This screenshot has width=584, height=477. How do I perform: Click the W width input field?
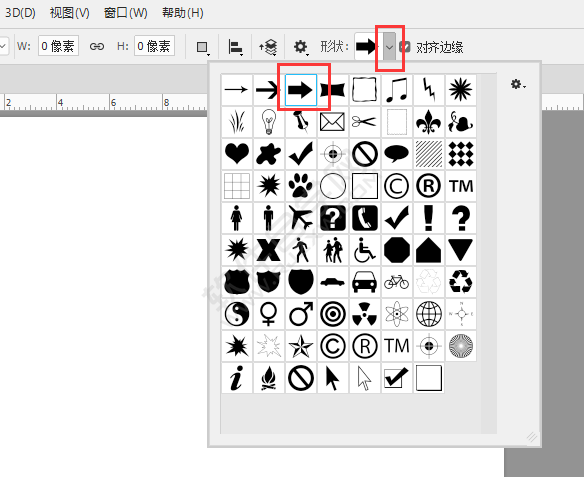pyautogui.click(x=58, y=46)
